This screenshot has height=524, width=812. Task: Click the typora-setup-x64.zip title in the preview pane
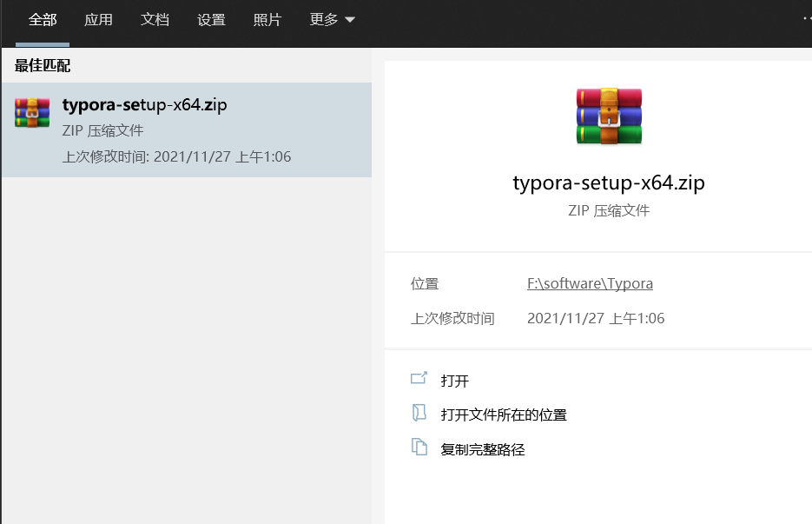pyautogui.click(x=609, y=183)
